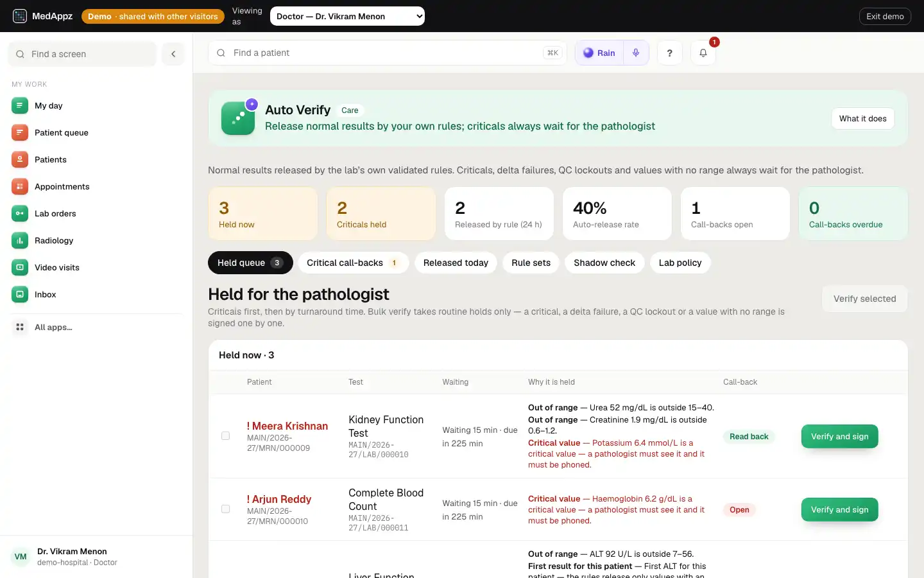Viewport: 924px width, 578px height.
Task: Click the What it does button
Action: click(x=862, y=118)
